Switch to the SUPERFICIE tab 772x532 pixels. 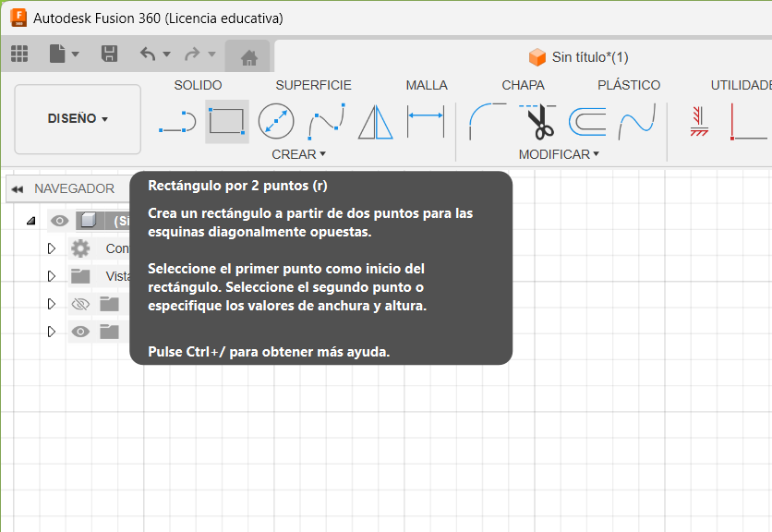click(314, 85)
